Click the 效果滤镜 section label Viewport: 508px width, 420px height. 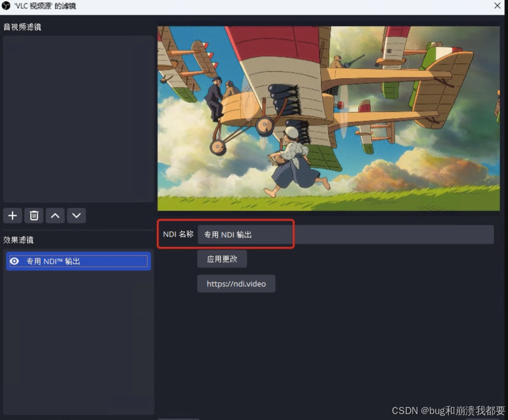tap(18, 240)
